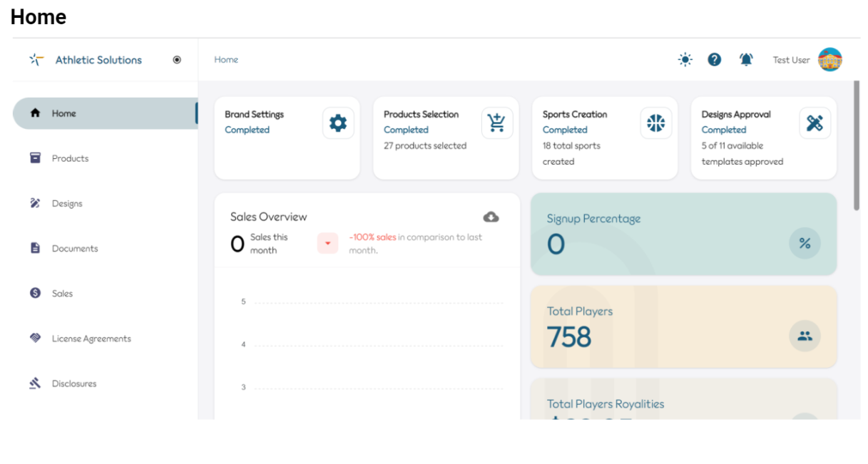Screen dimensions: 868x464
Task: Click Completed status under Sports Creation
Action: point(565,130)
